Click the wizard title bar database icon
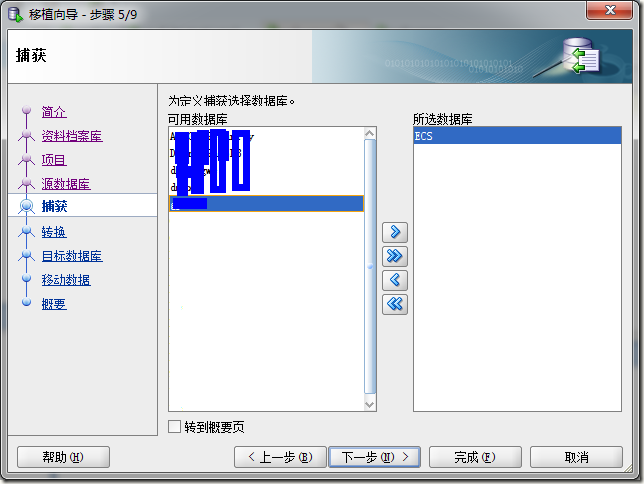The width and height of the screenshot is (644, 484). click(x=15, y=14)
